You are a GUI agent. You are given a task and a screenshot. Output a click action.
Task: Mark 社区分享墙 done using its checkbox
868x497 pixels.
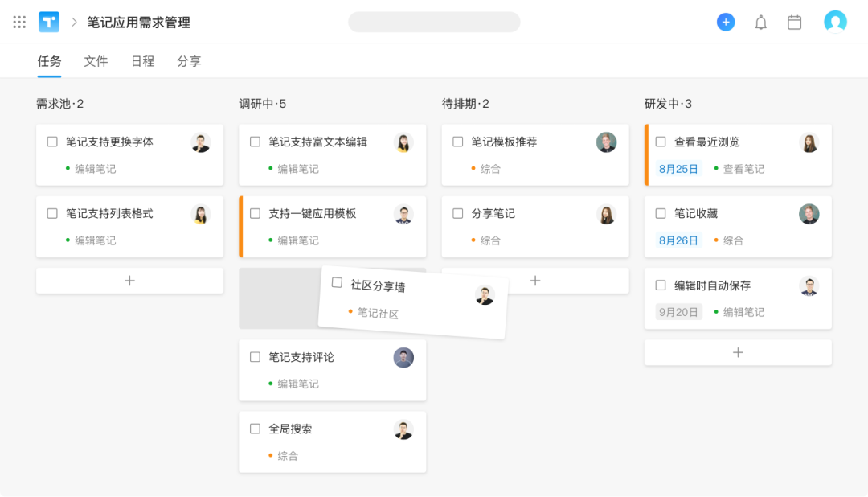(x=336, y=283)
